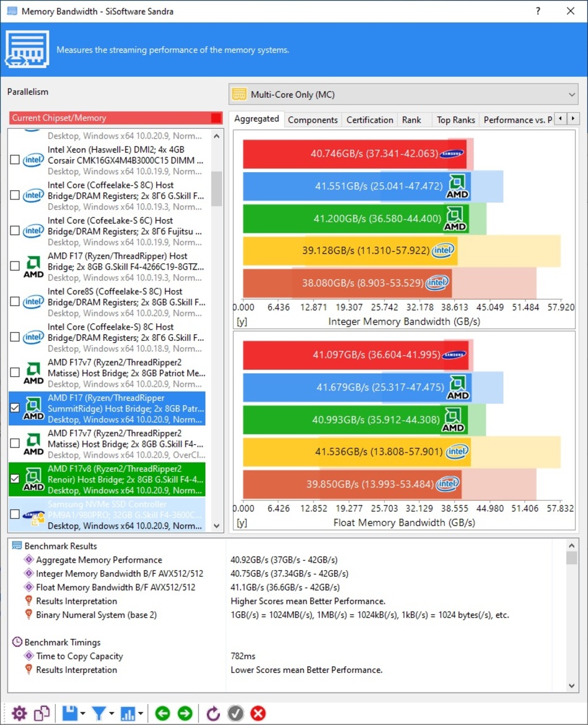Click the red X cancel icon
The image size is (588, 725).
click(x=258, y=713)
